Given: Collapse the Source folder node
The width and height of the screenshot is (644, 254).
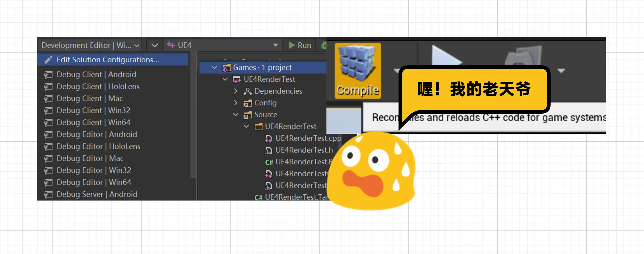Looking at the screenshot, I should [x=235, y=114].
